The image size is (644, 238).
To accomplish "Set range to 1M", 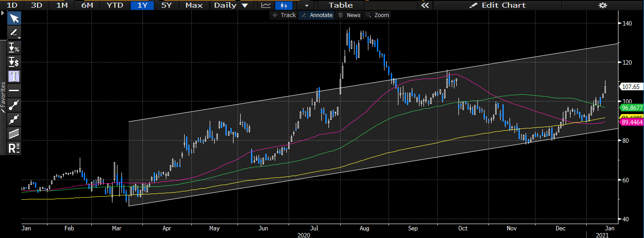I will (62, 5).
